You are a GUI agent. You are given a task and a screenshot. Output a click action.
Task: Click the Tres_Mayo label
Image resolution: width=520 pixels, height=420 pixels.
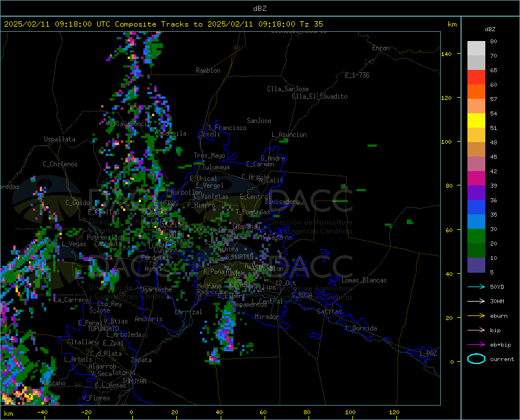point(209,155)
